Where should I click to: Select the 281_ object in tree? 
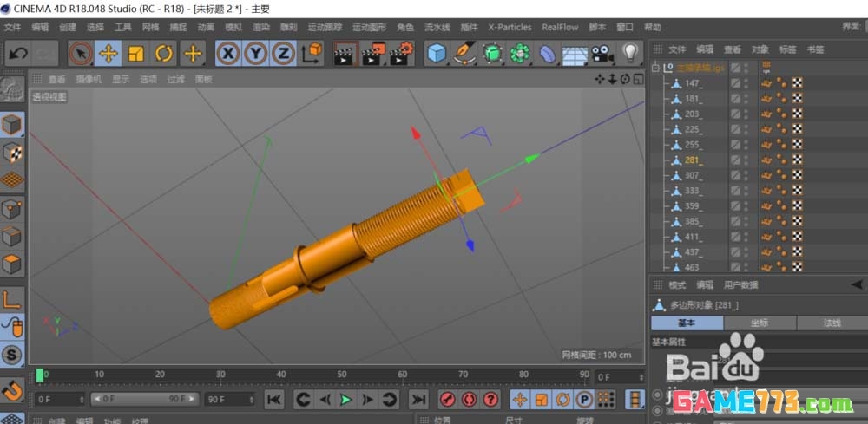(694, 160)
